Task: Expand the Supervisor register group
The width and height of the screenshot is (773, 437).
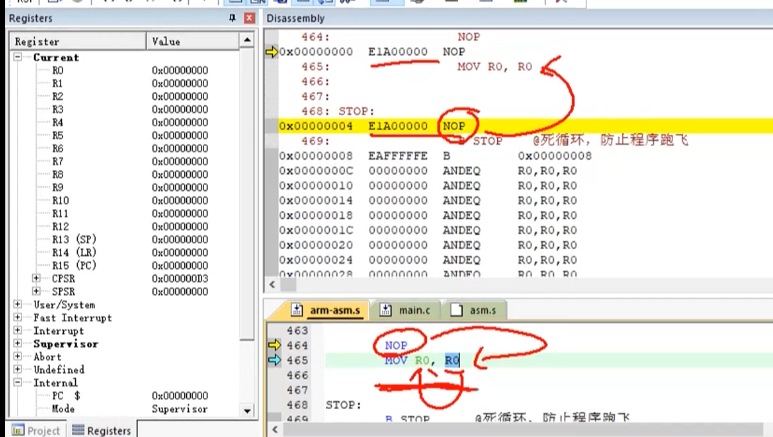Action: point(18,343)
